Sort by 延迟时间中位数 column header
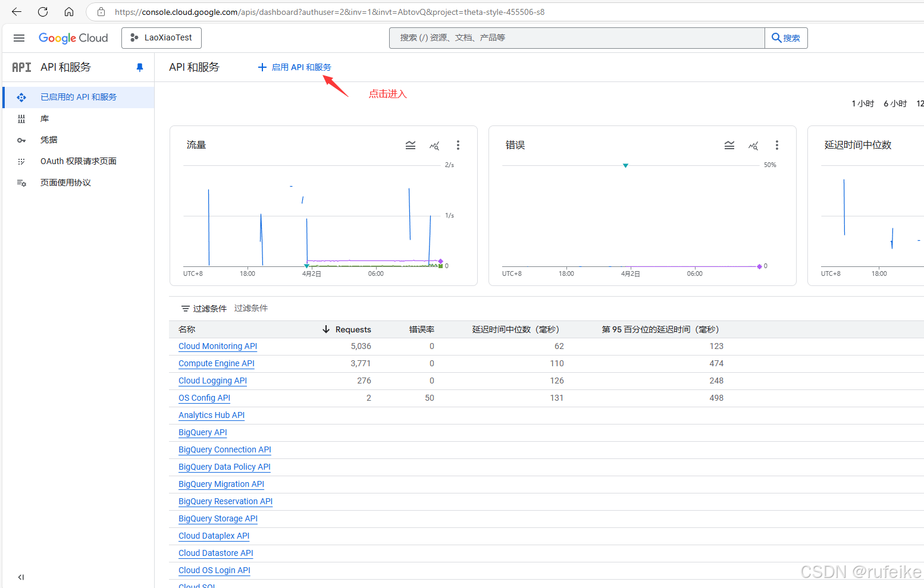This screenshot has width=924, height=588. pos(516,329)
